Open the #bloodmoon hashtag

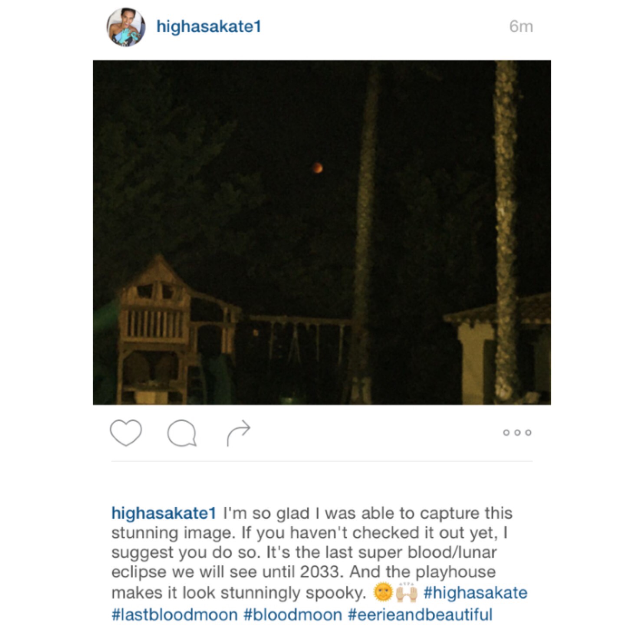click(x=293, y=614)
